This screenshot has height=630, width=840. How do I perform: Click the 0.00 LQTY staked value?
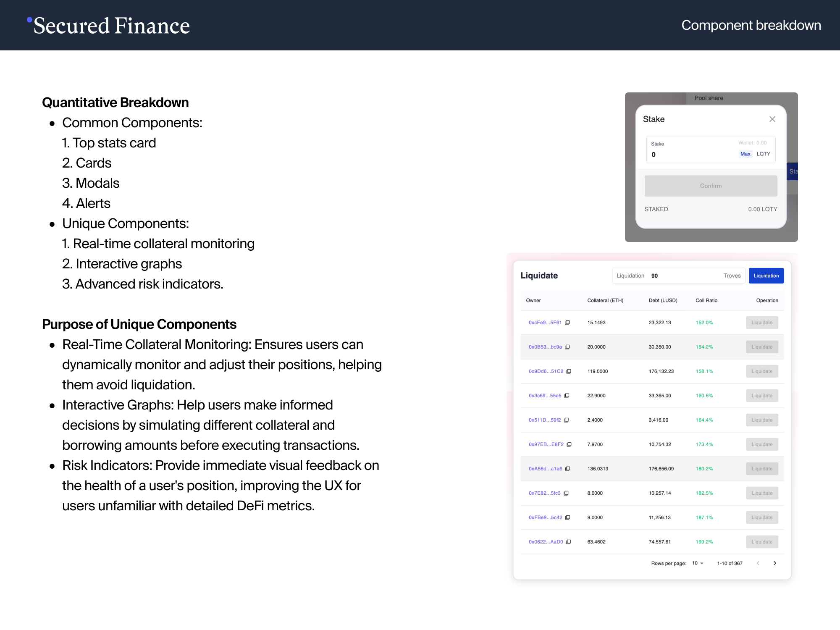tap(762, 209)
